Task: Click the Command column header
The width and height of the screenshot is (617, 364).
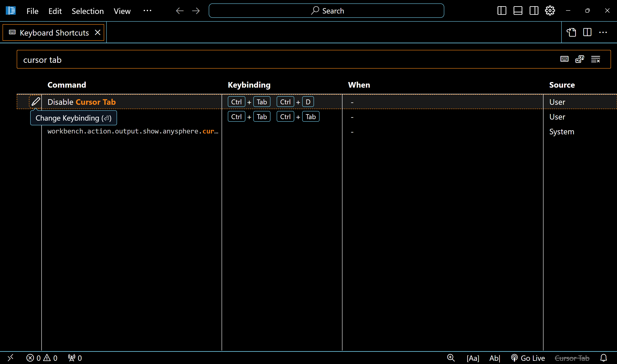Action: 67,85
